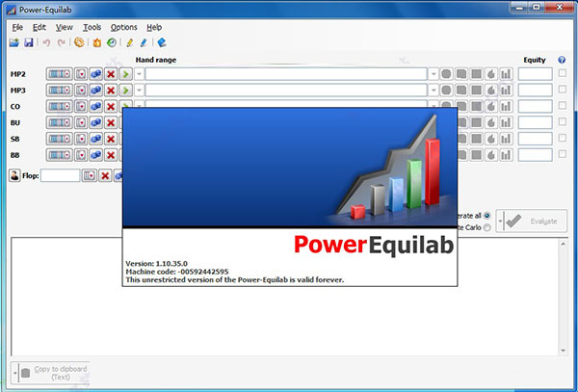The image size is (578, 392).
Task: Click the yellow pencil toolbar icon
Action: (x=129, y=42)
